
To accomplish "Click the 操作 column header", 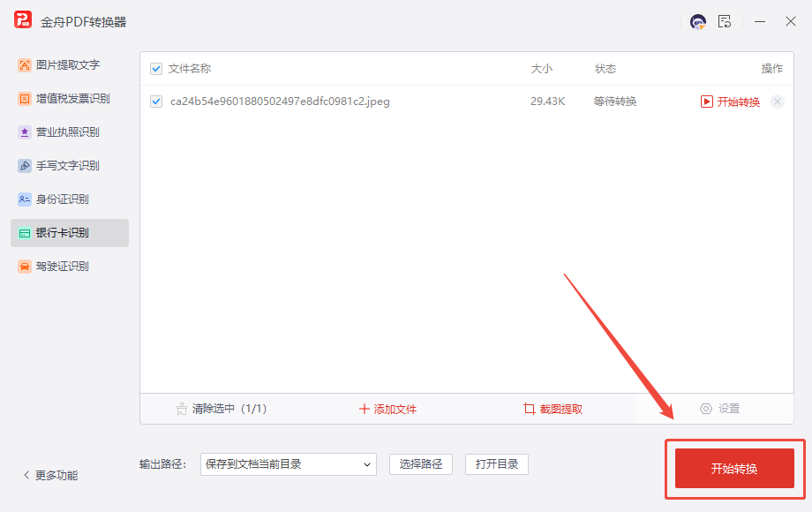I will point(772,69).
